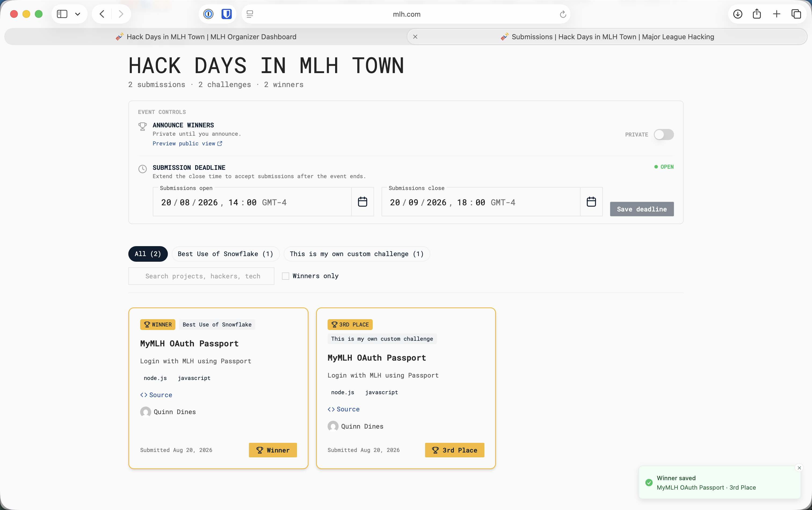The width and height of the screenshot is (812, 510).
Task: Click the Submissions open date field
Action: [252, 202]
